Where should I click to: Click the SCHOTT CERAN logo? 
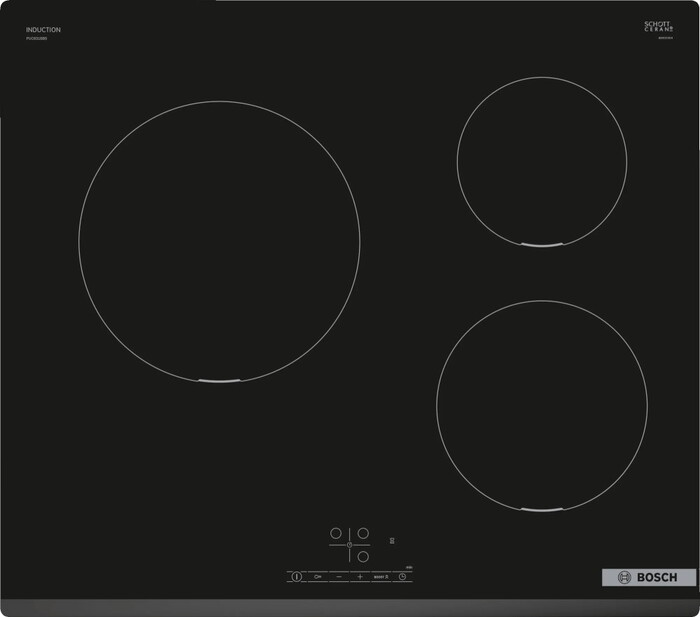click(x=658, y=27)
